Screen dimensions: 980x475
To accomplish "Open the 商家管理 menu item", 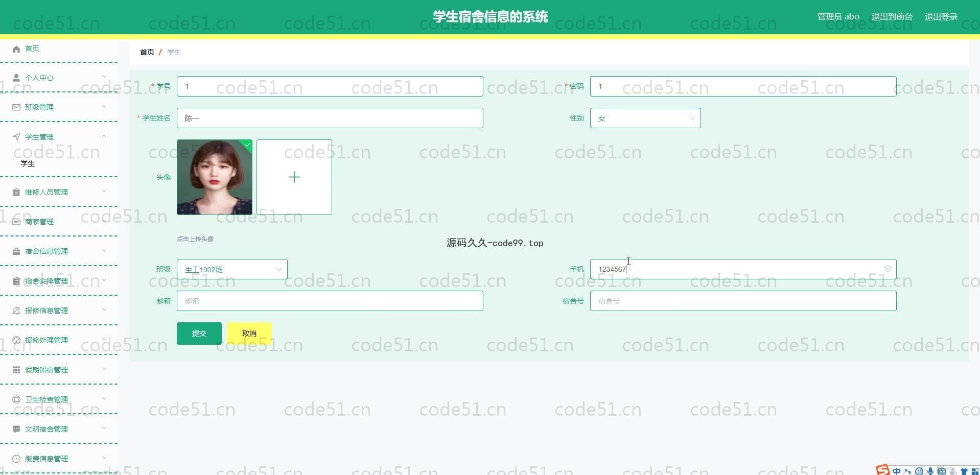I will click(x=59, y=222).
